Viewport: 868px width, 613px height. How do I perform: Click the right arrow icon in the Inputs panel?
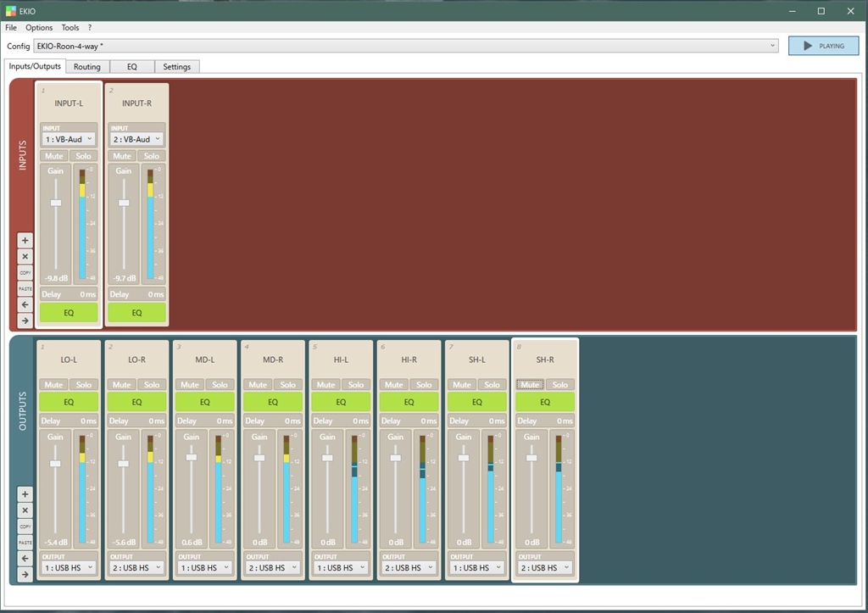click(25, 320)
